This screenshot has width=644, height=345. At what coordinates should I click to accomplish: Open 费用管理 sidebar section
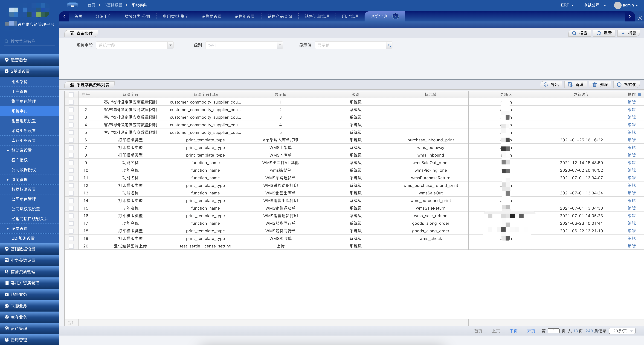coord(29,340)
